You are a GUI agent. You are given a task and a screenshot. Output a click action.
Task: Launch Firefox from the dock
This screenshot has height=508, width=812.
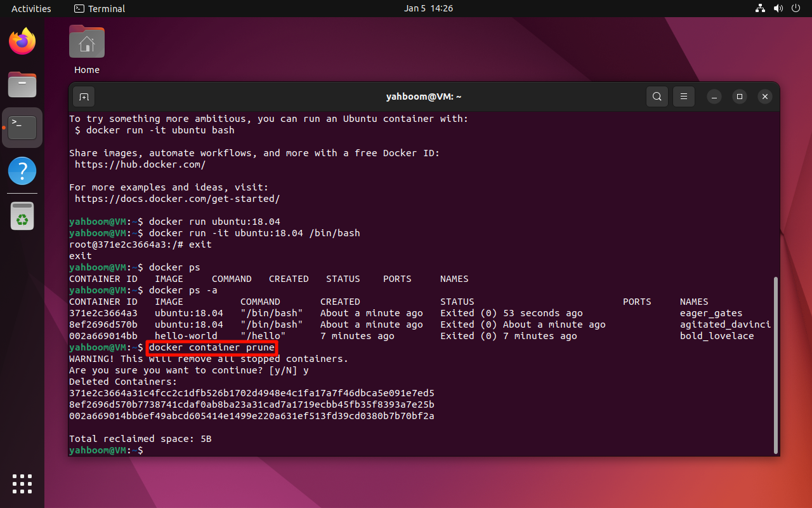[x=22, y=41]
